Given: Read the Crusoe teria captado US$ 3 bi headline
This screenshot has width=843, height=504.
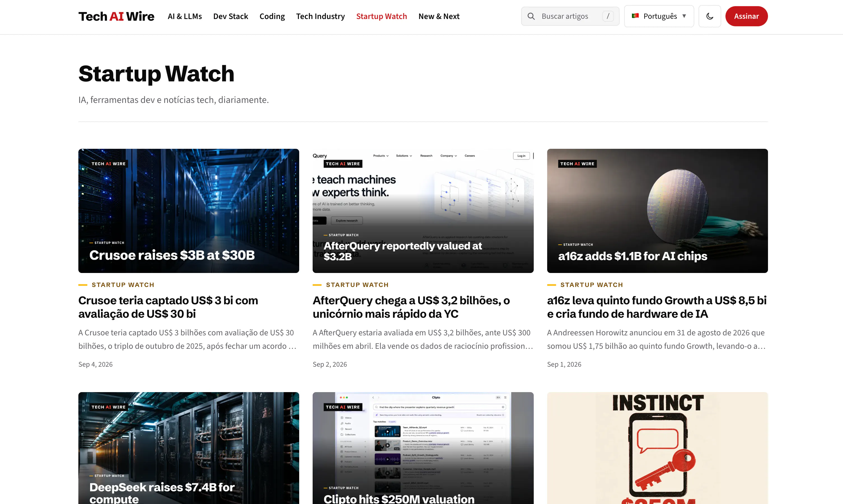Looking at the screenshot, I should tap(168, 307).
